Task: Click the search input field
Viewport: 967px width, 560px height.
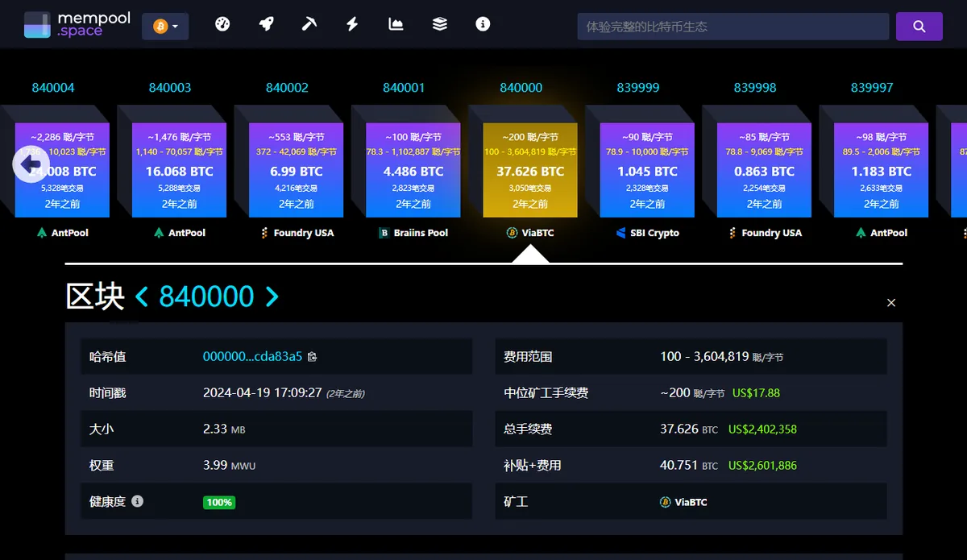Action: tap(733, 27)
